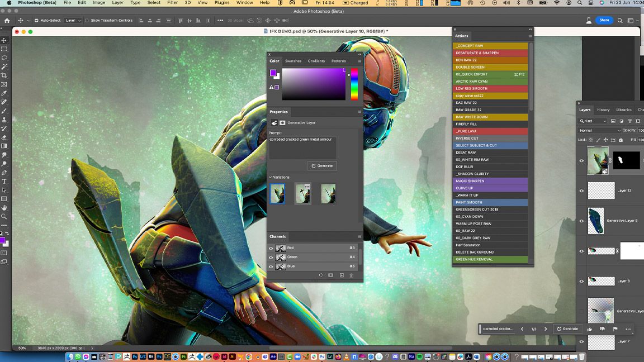The image size is (644, 362).
Task: Select the Smudge tool
Action: coord(4,155)
